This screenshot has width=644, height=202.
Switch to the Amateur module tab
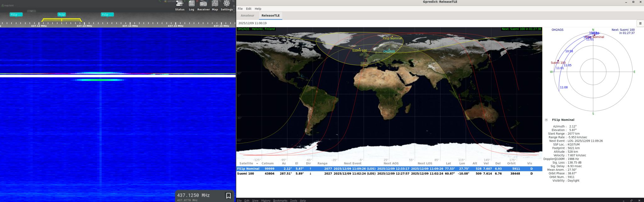[247, 15]
